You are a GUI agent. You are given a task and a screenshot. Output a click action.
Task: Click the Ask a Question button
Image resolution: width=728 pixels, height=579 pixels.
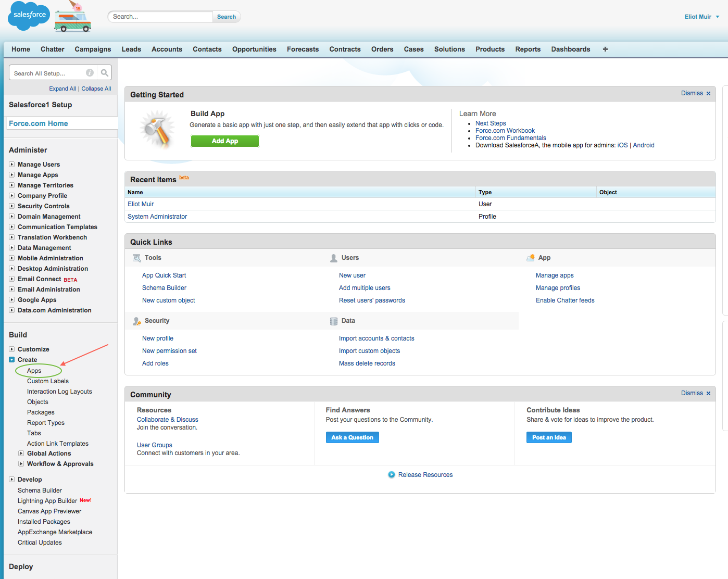[x=353, y=437]
